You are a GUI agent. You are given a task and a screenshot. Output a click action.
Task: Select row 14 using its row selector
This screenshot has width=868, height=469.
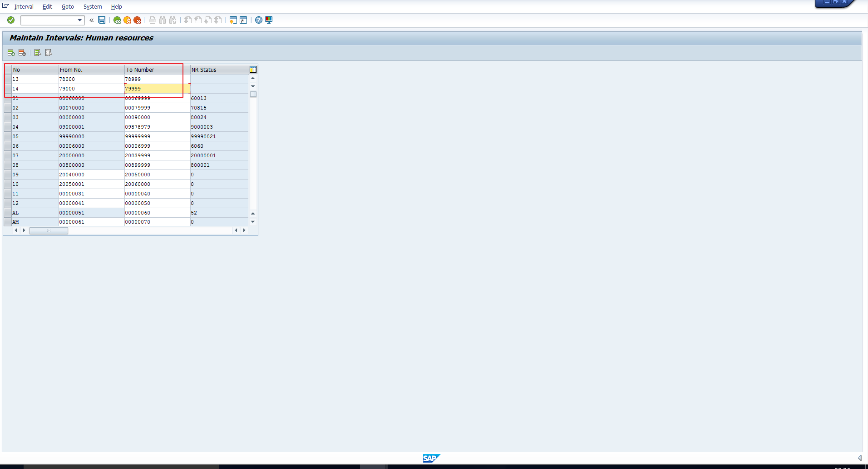[8, 89]
